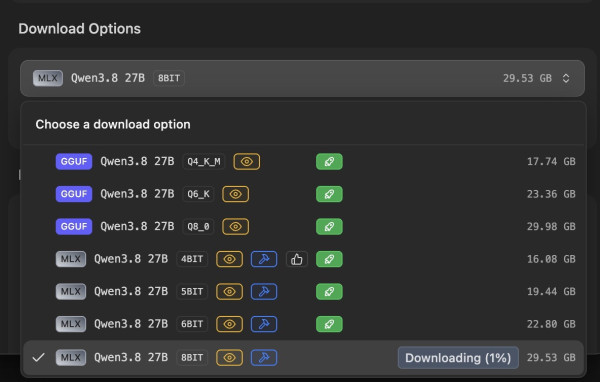
Task: Select GGUF Qwen3.8 27B Q6_K option
Action: (x=303, y=194)
